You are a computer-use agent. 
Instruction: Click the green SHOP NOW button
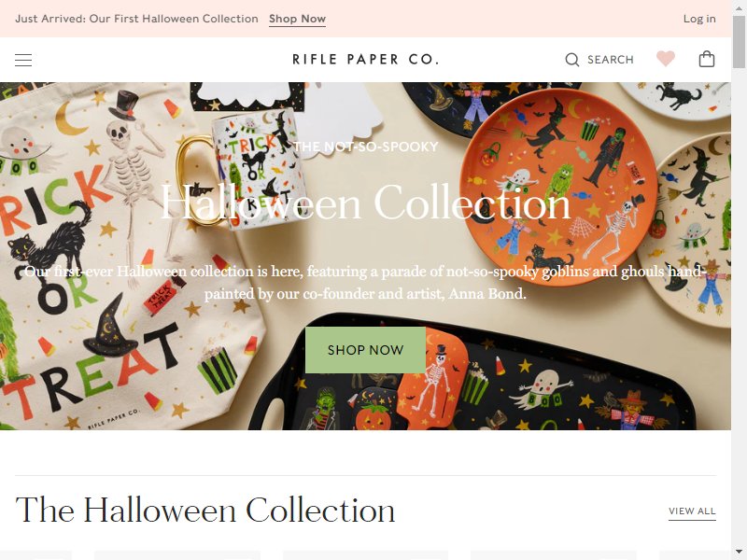pyautogui.click(x=365, y=350)
